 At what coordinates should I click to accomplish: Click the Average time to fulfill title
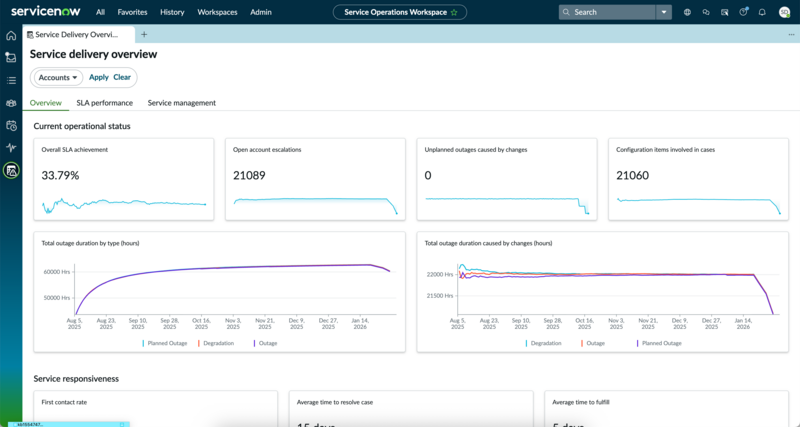pos(581,402)
